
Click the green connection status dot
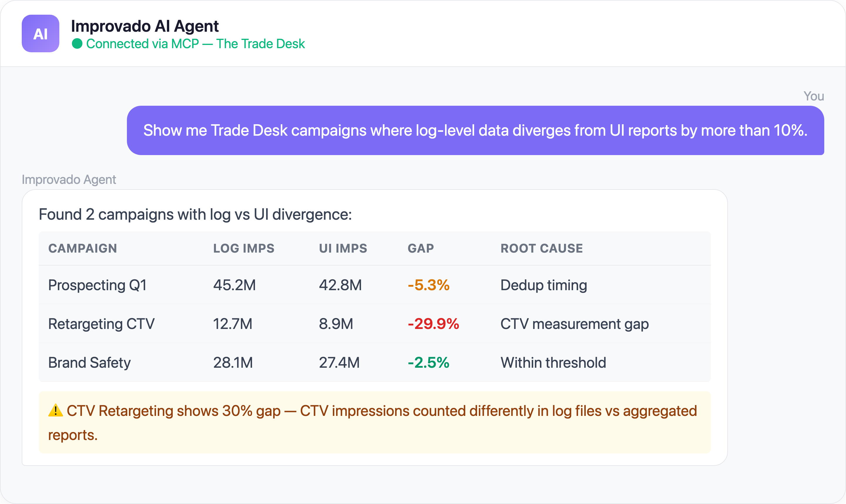78,43
